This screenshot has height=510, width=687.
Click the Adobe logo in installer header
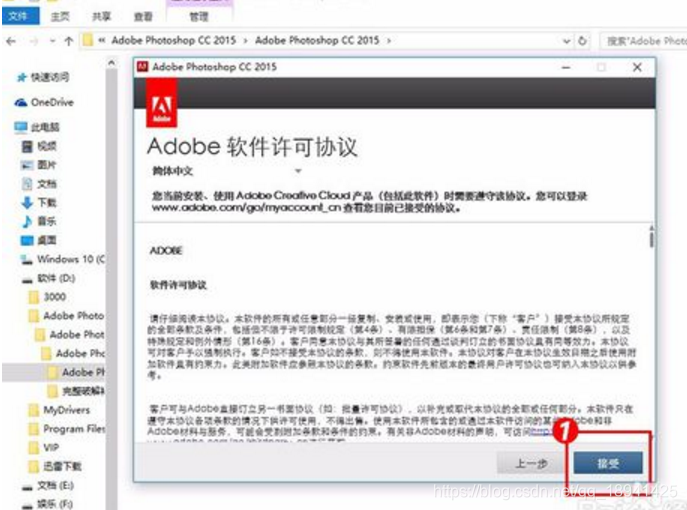[x=161, y=103]
